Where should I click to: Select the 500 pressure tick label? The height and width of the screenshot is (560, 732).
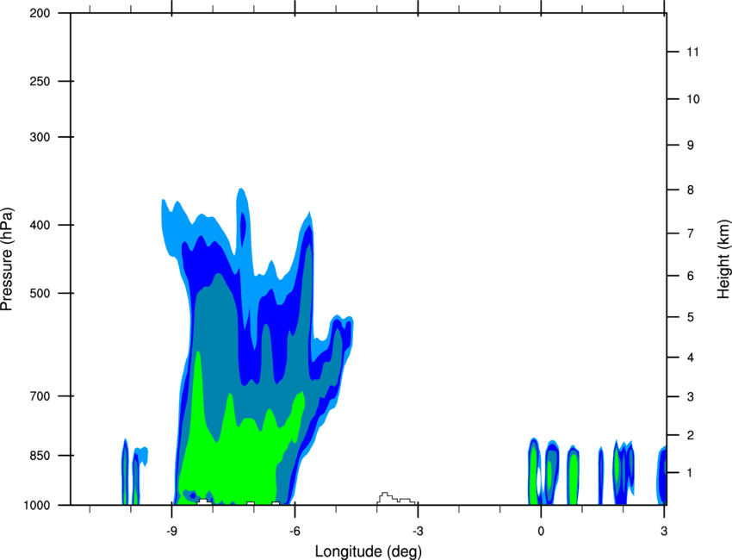[40, 293]
